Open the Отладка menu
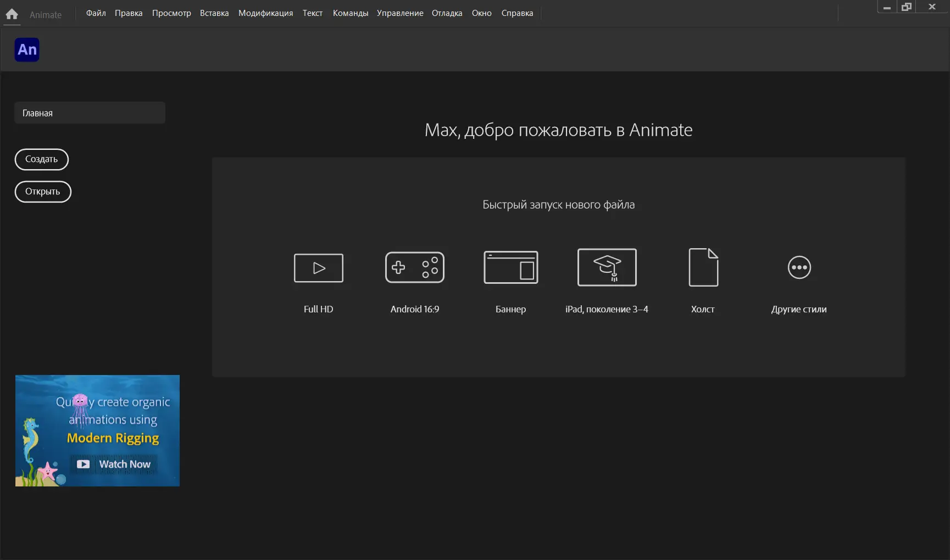Image resolution: width=950 pixels, height=560 pixels. (447, 13)
